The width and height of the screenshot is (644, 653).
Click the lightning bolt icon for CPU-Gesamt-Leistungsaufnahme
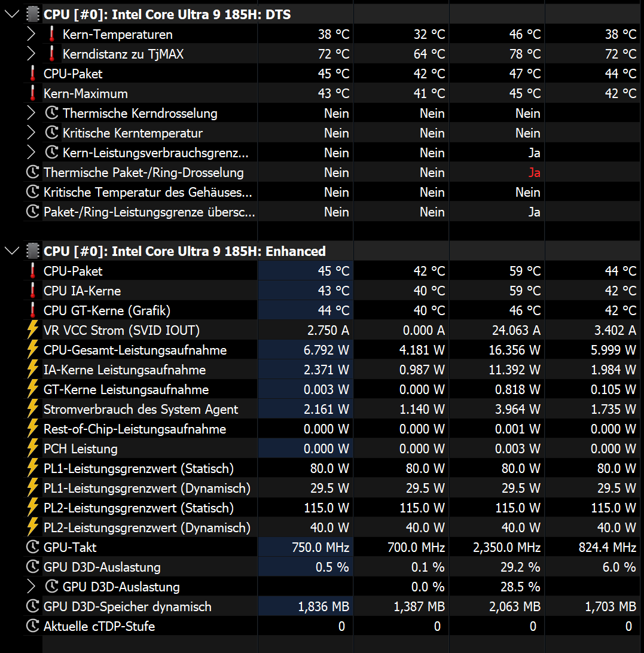[x=32, y=350]
